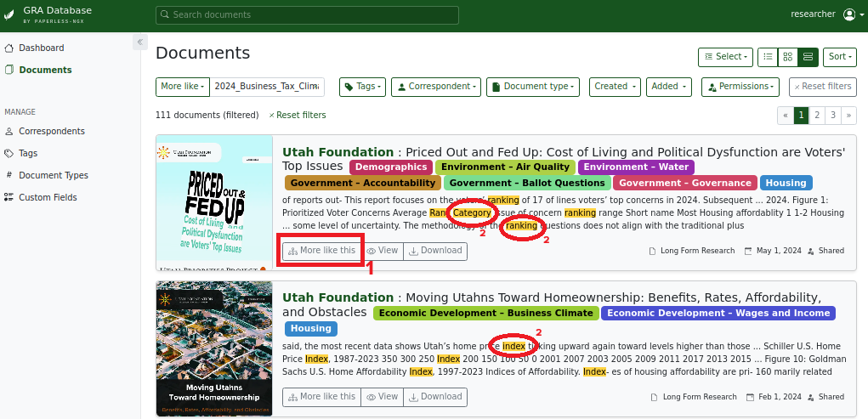View the Moving Utahns Toward Homeownership document
The height and width of the screenshot is (419, 868).
click(382, 397)
